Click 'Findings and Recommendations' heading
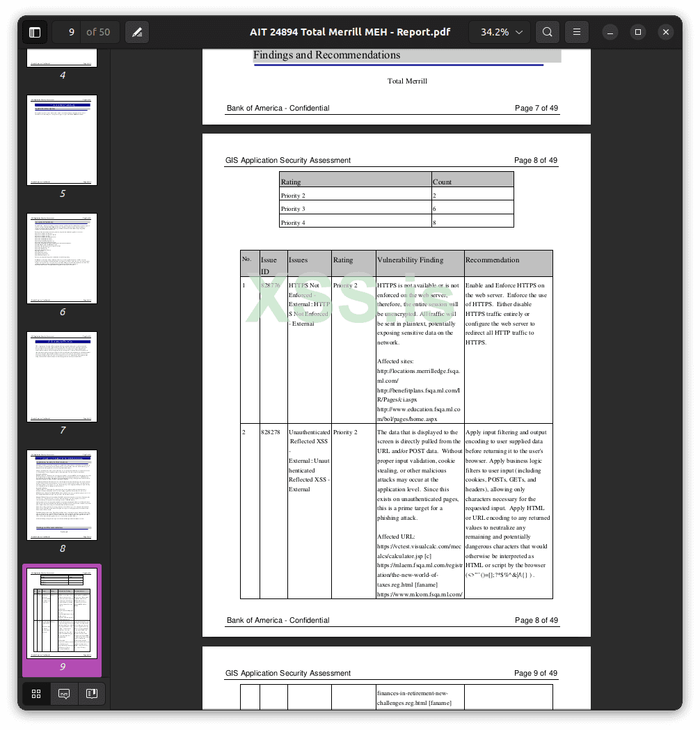Screen dimensions: 700x730 [326, 55]
